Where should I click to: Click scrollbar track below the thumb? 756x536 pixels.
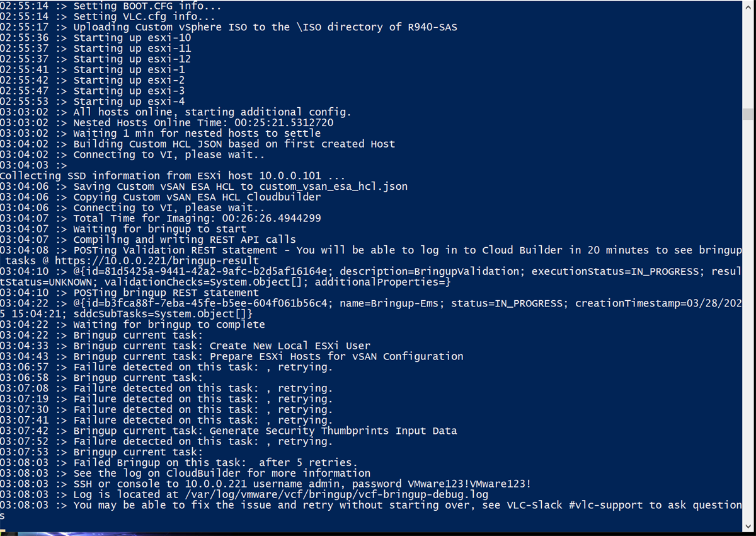pos(748,321)
